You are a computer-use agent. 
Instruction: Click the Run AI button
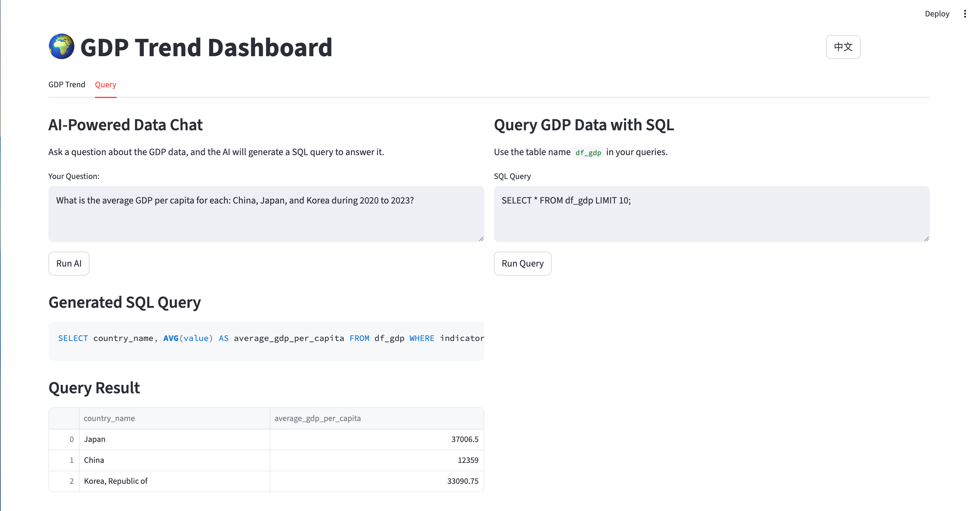pyautogui.click(x=69, y=264)
